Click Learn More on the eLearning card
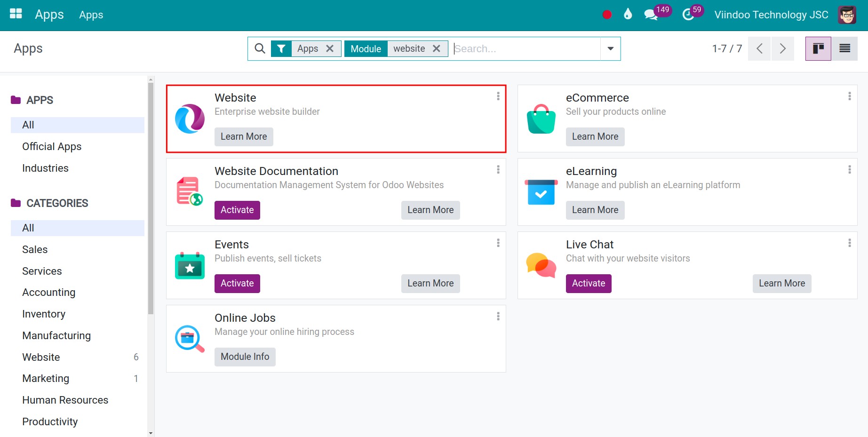 click(595, 210)
